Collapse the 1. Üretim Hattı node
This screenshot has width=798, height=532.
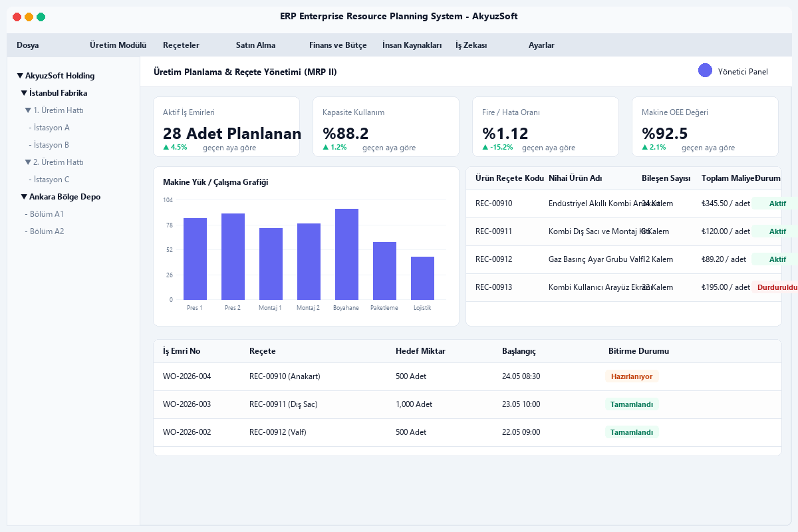[x=28, y=110]
